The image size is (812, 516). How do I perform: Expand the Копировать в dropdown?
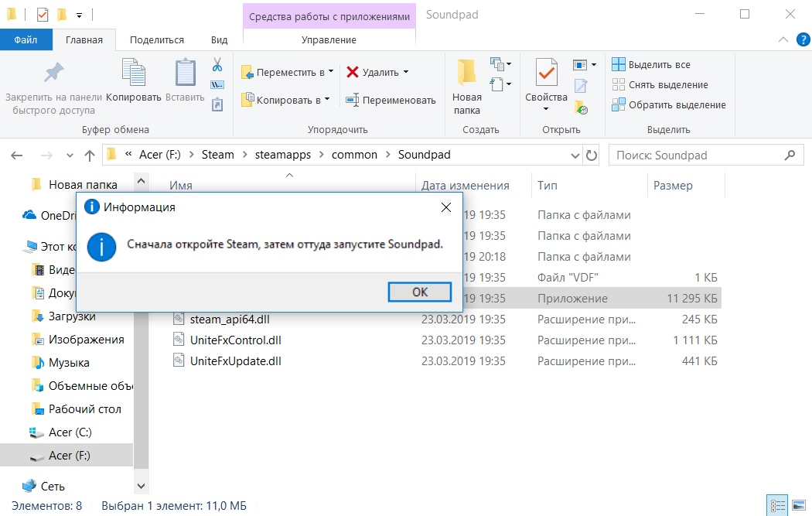pos(327,100)
